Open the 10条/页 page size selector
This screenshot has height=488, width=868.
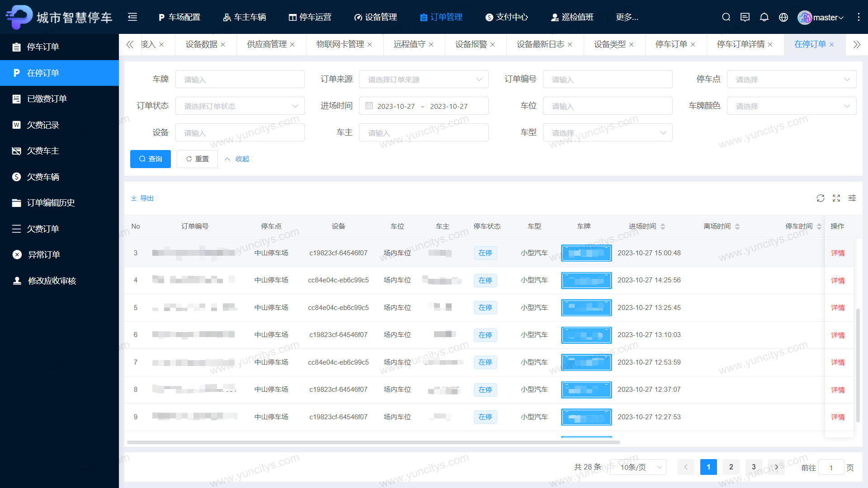pos(638,467)
